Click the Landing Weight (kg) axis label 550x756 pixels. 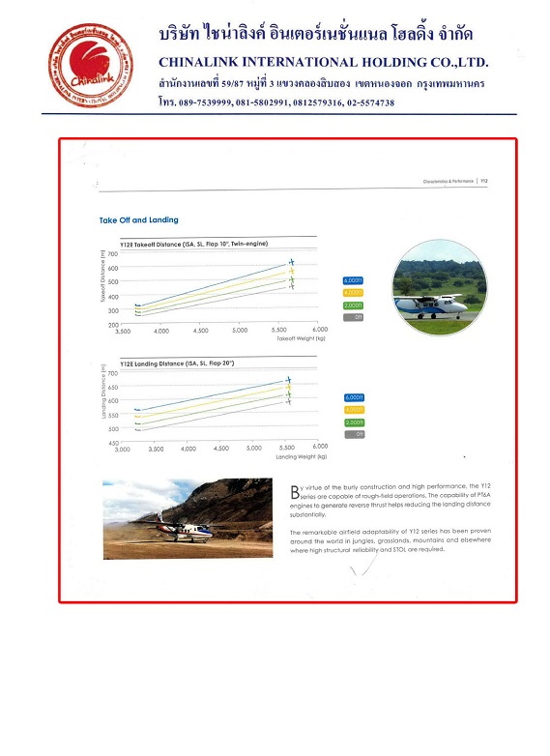[x=302, y=456]
